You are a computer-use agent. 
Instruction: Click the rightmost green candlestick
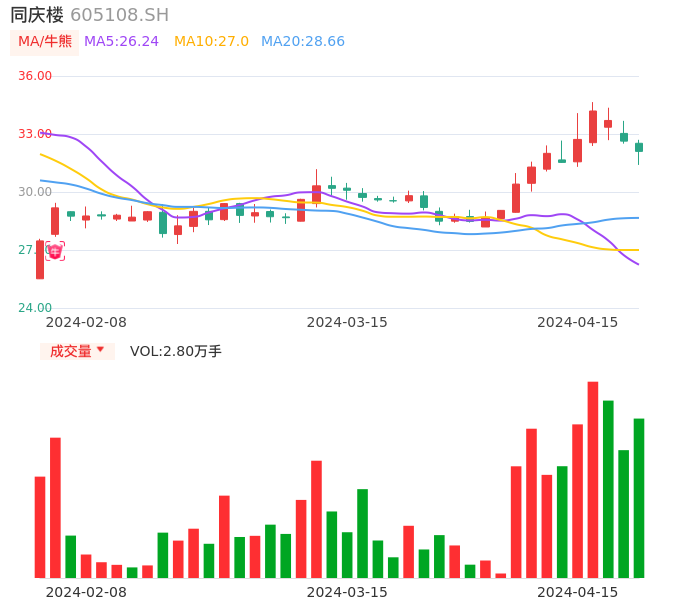click(639, 147)
